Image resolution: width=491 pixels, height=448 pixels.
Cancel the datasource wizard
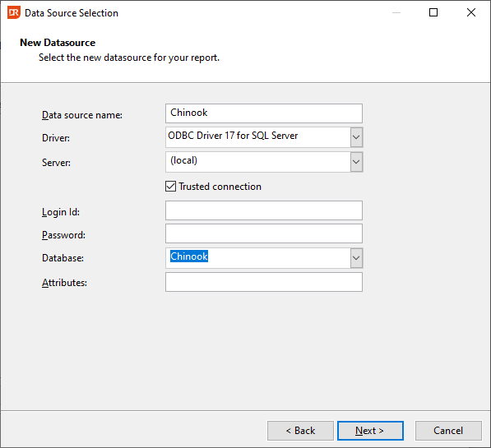(448, 431)
